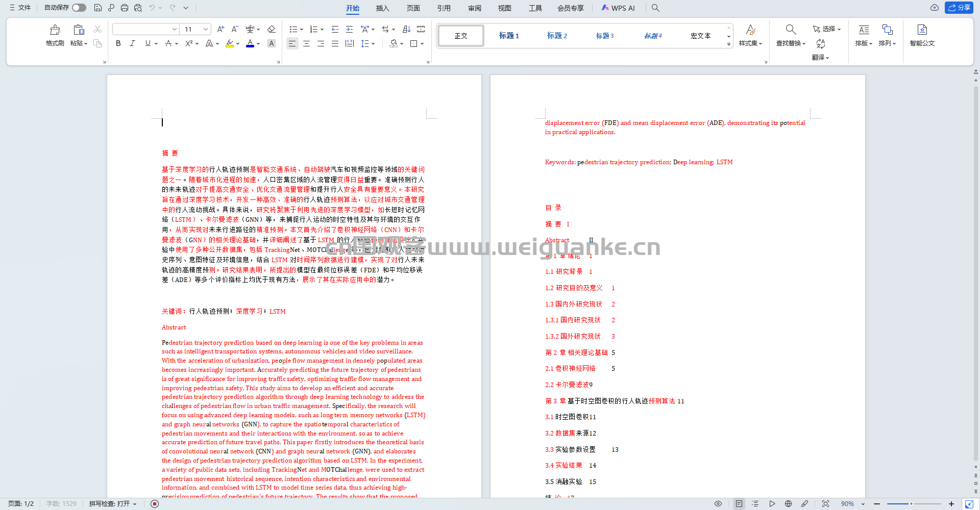
Task: Toggle italic formatting
Action: [133, 44]
